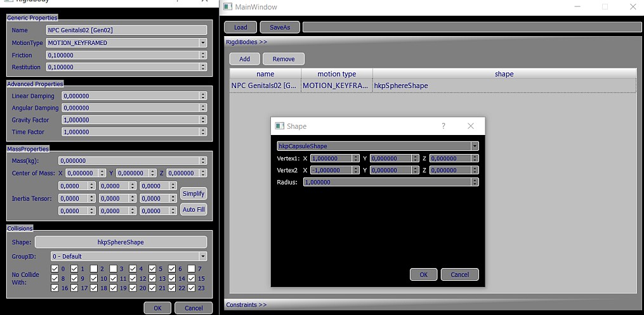The width and height of the screenshot is (644, 315).
Task: Toggle No Collide With checkbox 10
Action: [x=94, y=278]
